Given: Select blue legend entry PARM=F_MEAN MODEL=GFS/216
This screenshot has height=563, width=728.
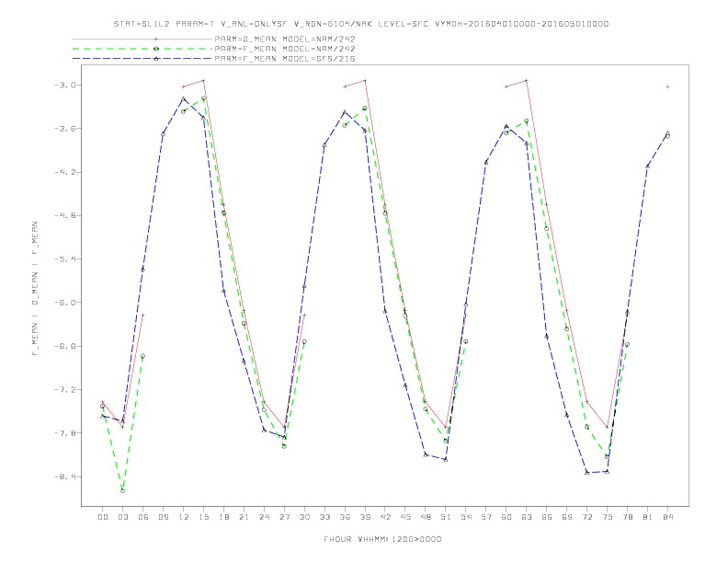Looking at the screenshot, I should coord(285,59).
